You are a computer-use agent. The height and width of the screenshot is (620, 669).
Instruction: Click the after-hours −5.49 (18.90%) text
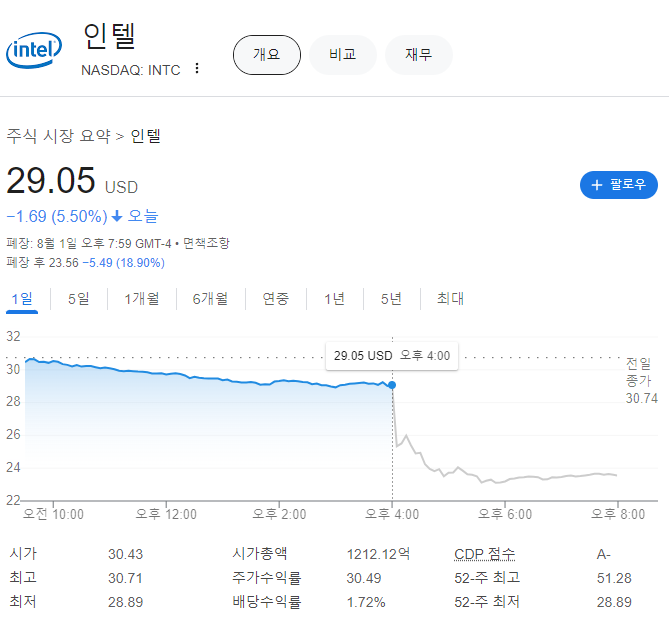123,262
